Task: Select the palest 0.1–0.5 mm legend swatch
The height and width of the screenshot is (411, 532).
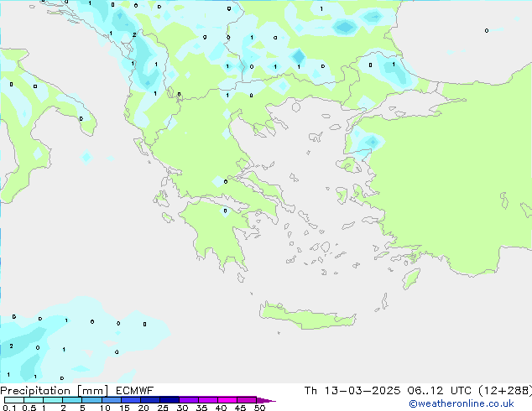Action: pos(14,400)
